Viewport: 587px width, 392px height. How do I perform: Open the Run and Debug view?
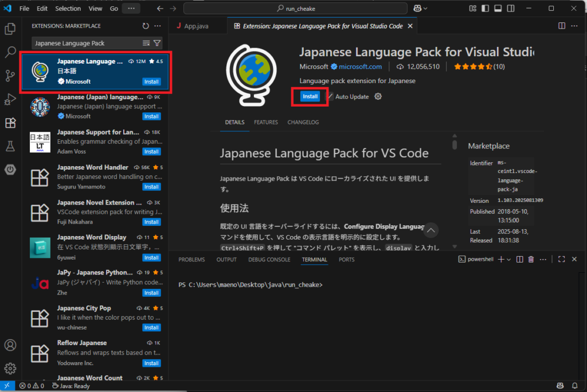10,100
